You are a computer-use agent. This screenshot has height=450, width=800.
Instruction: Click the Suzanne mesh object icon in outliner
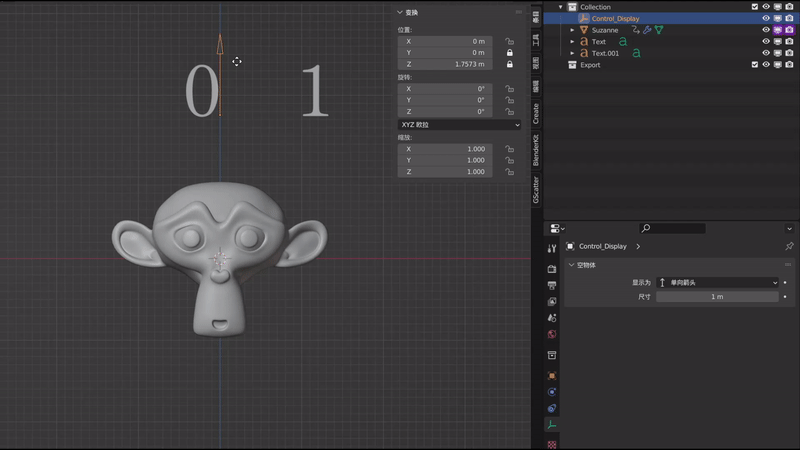(x=584, y=30)
